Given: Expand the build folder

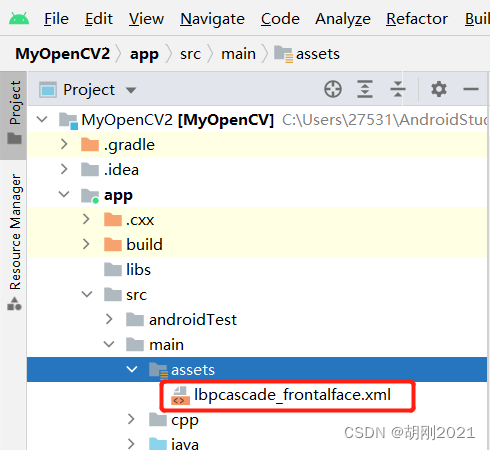Looking at the screenshot, I should (x=86, y=244).
